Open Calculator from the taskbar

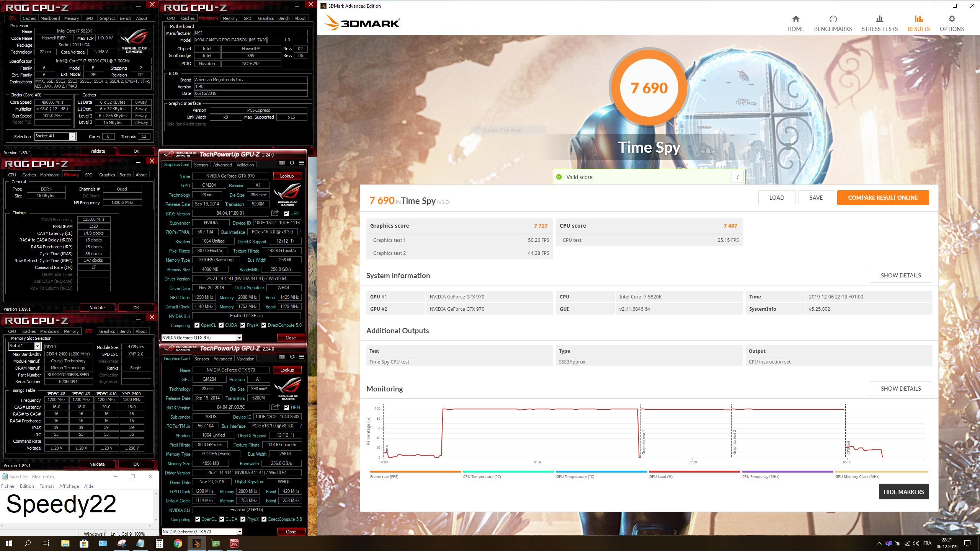pyautogui.click(x=159, y=543)
